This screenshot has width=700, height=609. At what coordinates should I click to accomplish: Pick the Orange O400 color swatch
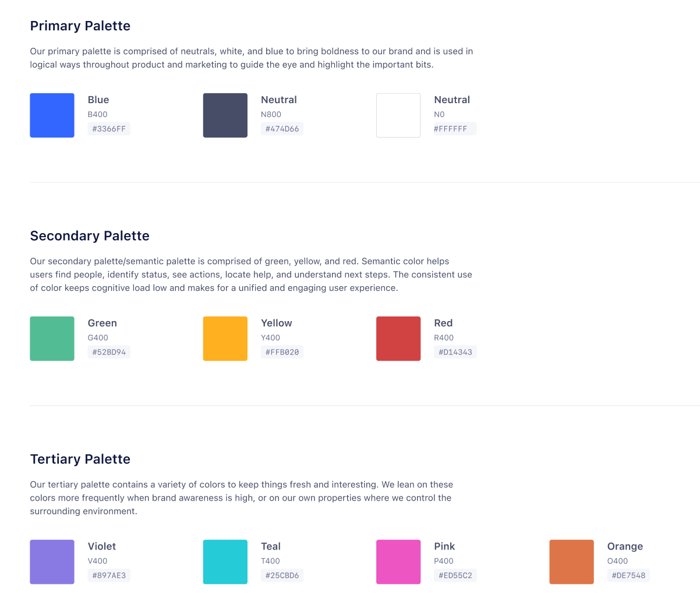point(571,562)
